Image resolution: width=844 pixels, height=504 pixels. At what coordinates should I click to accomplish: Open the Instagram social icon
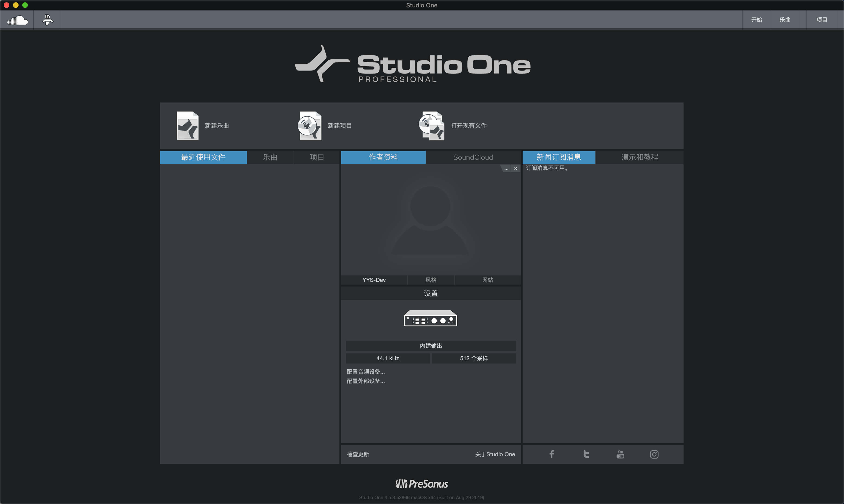654,454
